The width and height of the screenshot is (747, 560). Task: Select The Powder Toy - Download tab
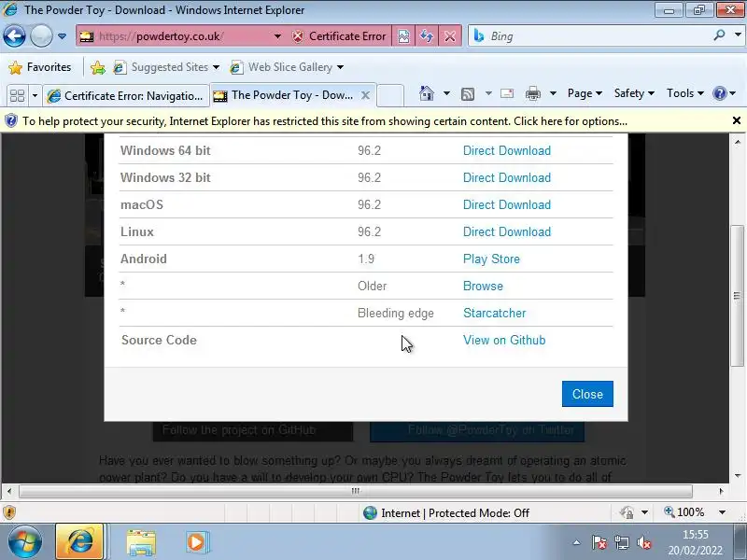point(285,95)
